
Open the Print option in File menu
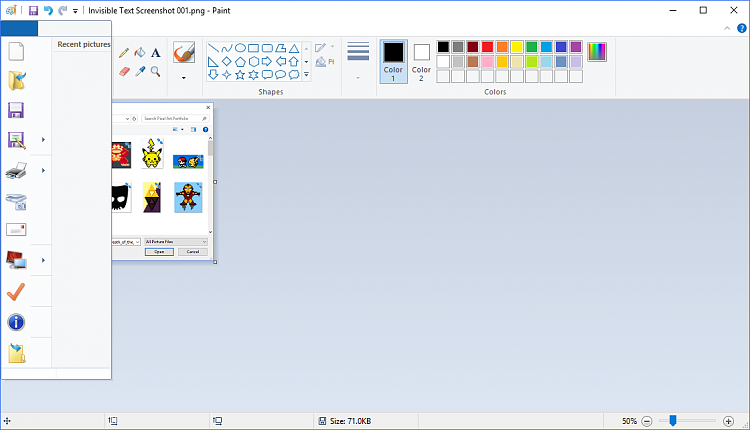[16, 171]
